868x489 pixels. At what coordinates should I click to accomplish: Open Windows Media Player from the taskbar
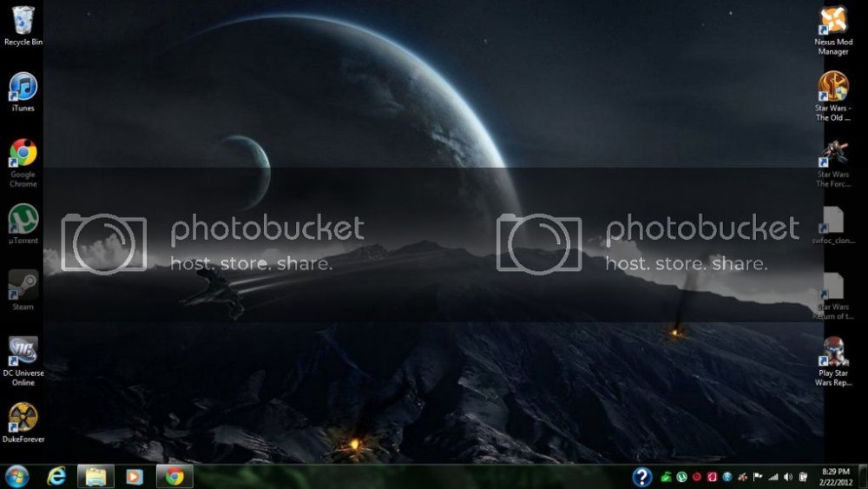tap(134, 477)
